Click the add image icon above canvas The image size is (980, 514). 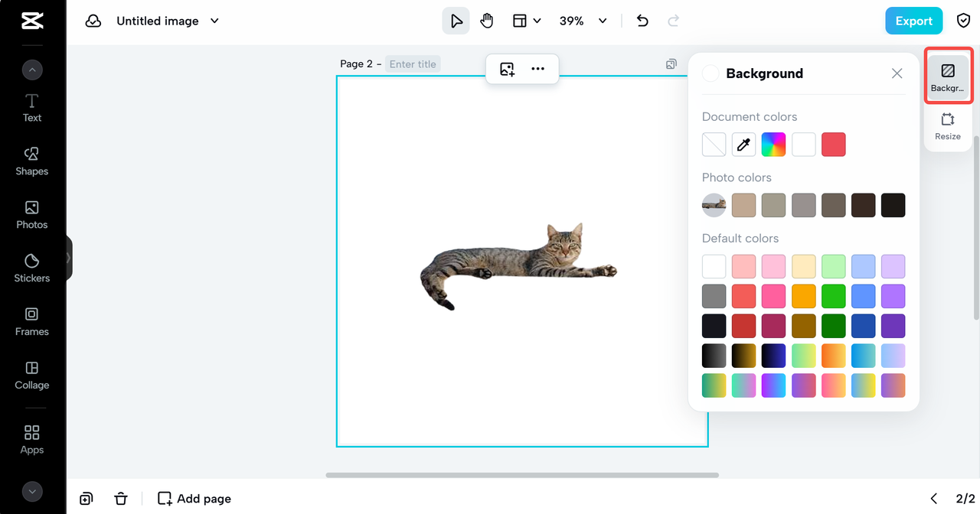507,69
